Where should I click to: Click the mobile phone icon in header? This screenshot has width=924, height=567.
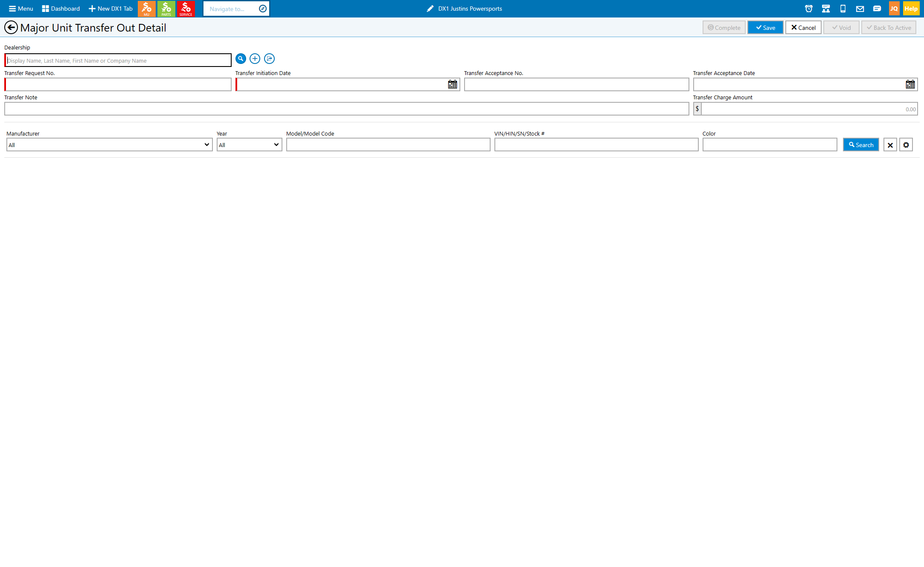click(843, 9)
